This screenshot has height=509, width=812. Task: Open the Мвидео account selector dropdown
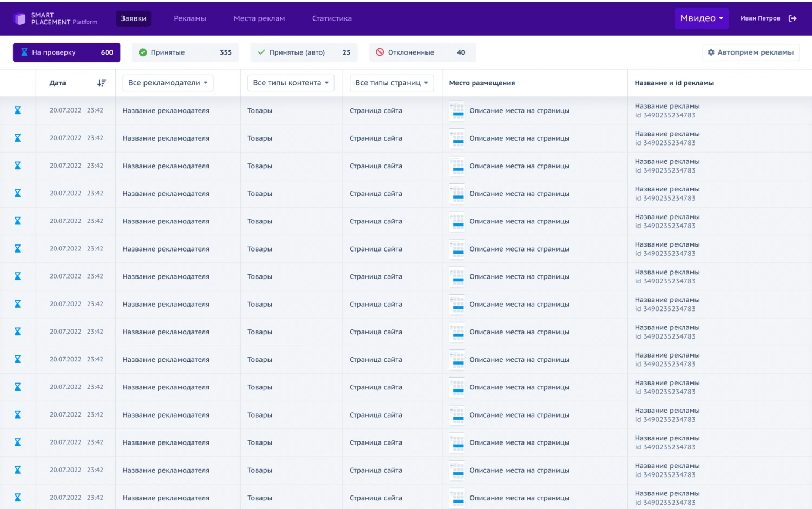coord(701,18)
